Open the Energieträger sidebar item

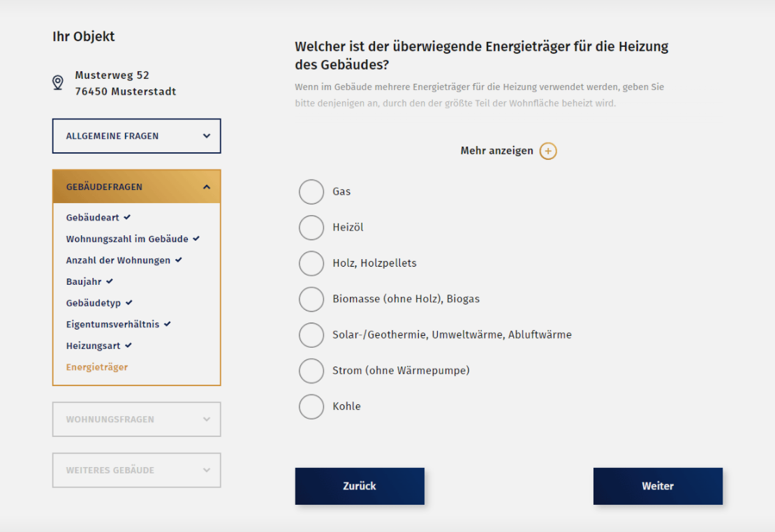point(97,367)
